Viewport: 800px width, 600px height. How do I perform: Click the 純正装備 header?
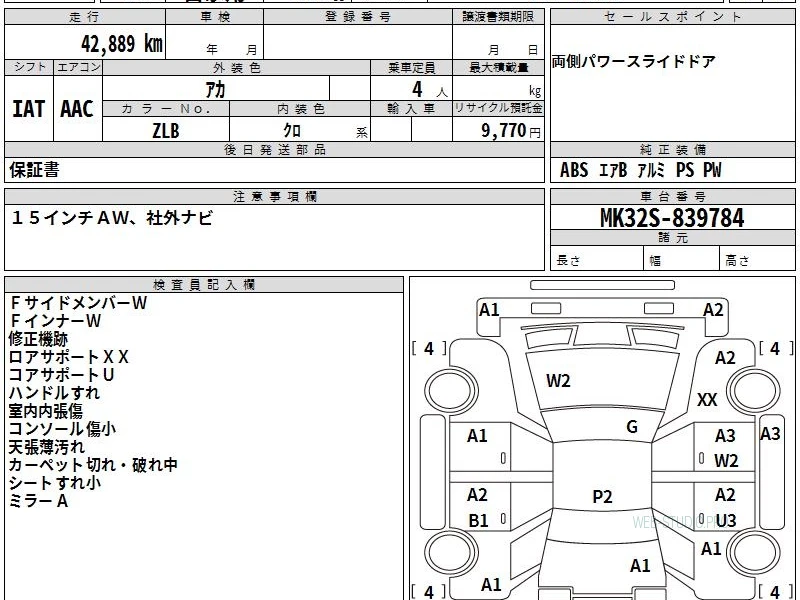point(672,149)
